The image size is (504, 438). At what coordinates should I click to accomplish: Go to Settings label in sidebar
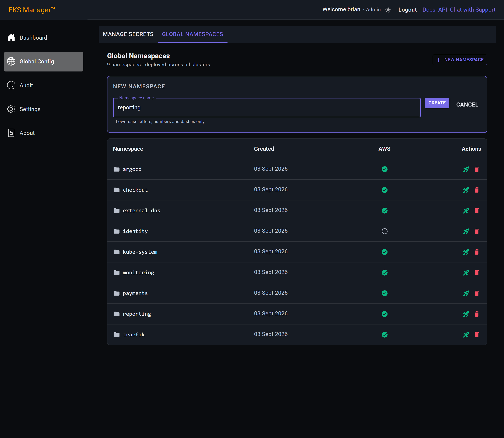tap(30, 109)
